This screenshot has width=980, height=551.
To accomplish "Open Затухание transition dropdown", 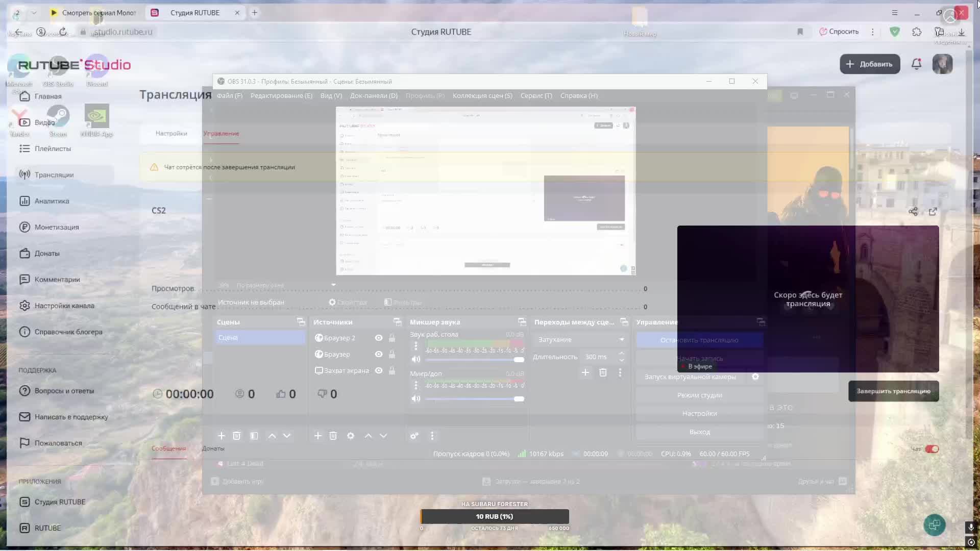I will 580,340.
